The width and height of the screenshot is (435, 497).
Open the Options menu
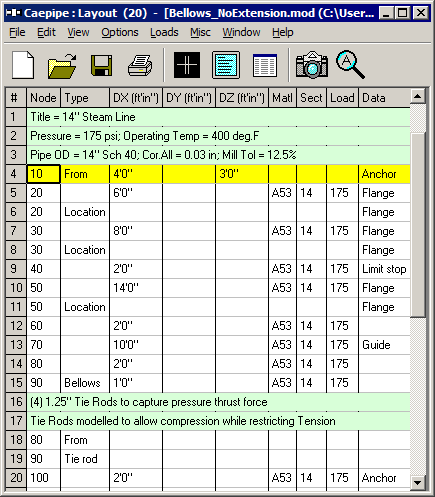(x=120, y=32)
